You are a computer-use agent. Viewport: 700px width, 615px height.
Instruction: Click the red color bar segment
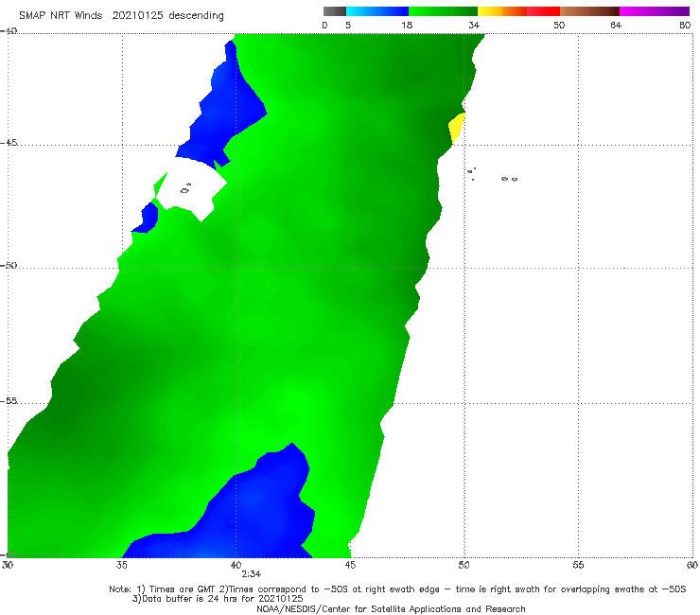[543, 11]
